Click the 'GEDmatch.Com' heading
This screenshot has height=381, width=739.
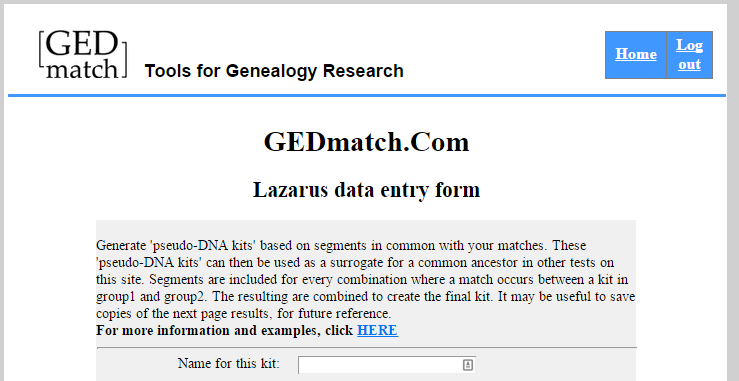[x=367, y=142]
